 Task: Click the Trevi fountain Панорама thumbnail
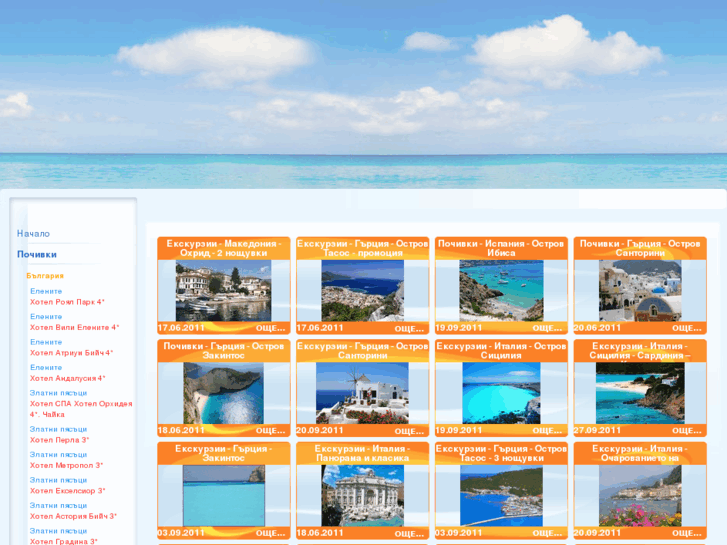click(x=363, y=495)
